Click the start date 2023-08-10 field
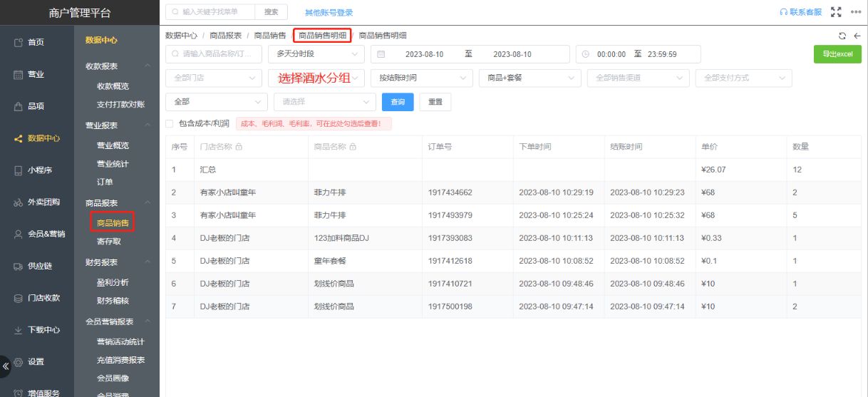 [x=424, y=54]
